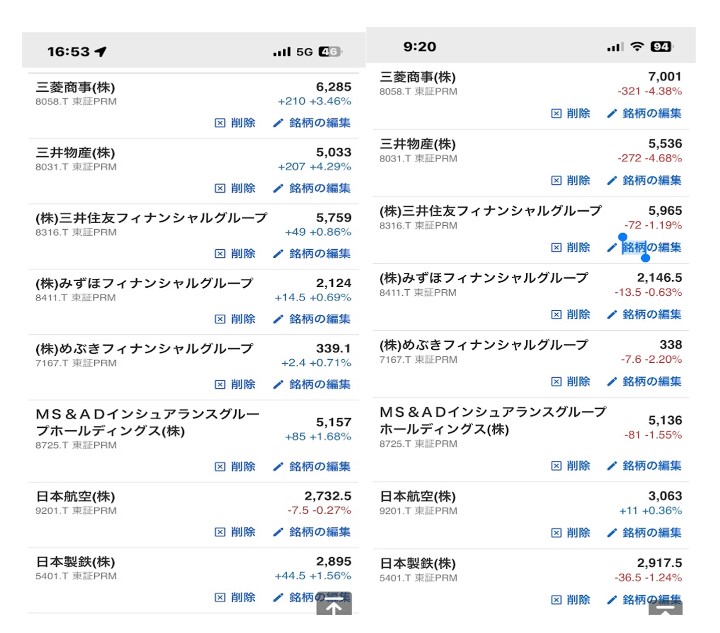This screenshot has height=633, width=720.
Task: Click pencil edit icon for 三井物産 in 9:20 screen
Action: (x=612, y=180)
